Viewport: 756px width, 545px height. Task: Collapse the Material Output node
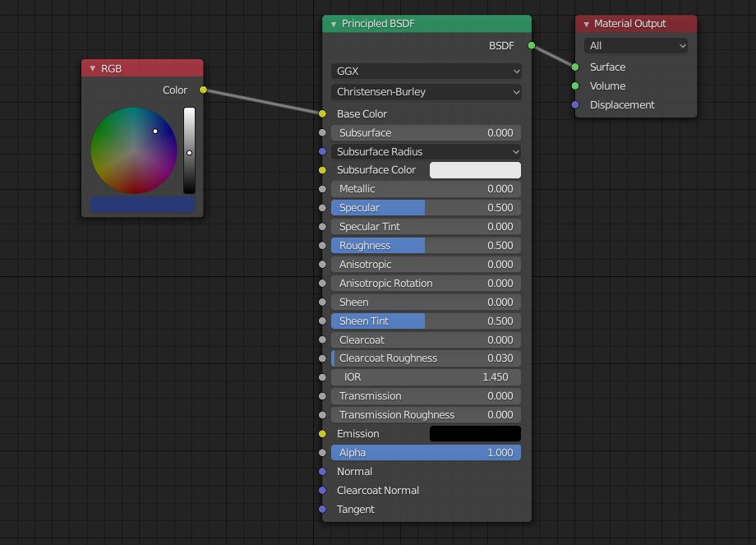(585, 24)
